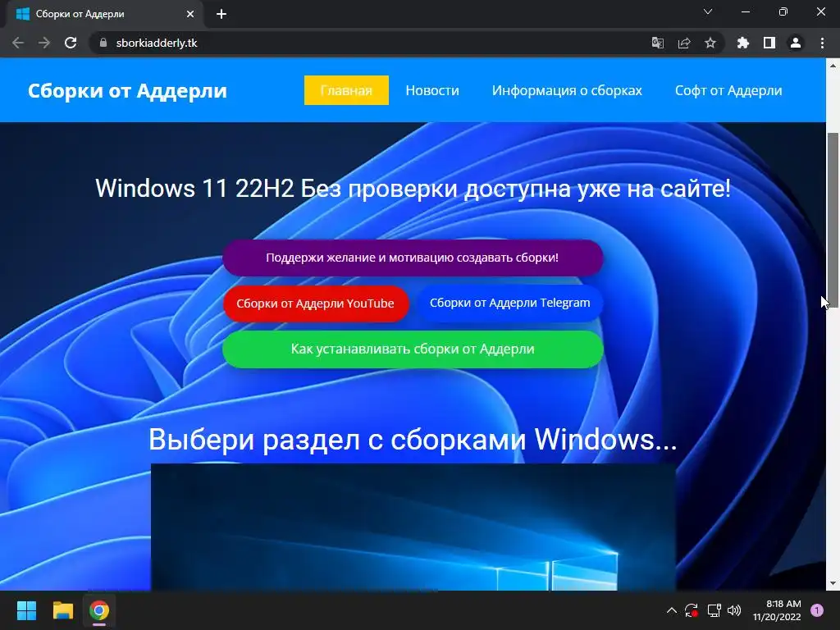Show hidden system tray icons
Viewport: 840px width, 630px height.
pos(671,610)
